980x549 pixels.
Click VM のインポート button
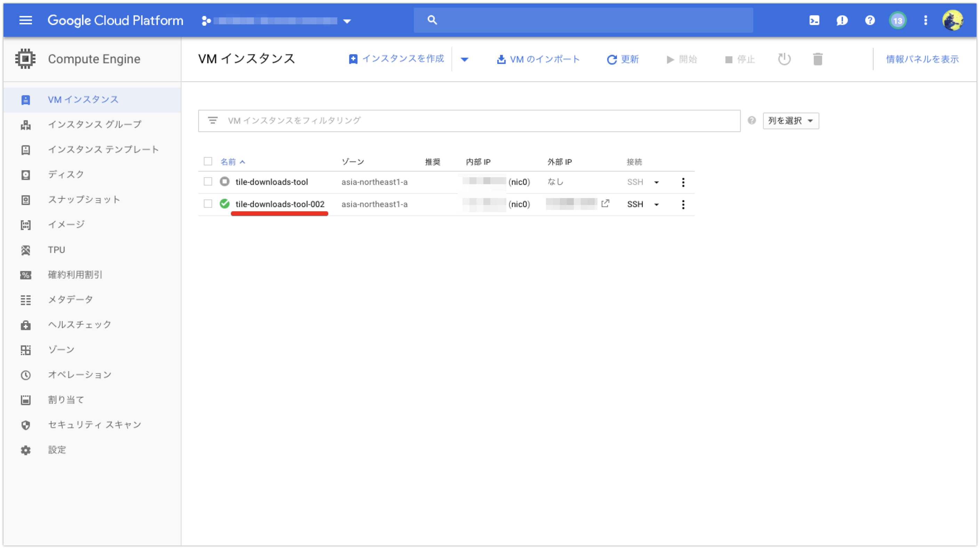(x=538, y=59)
